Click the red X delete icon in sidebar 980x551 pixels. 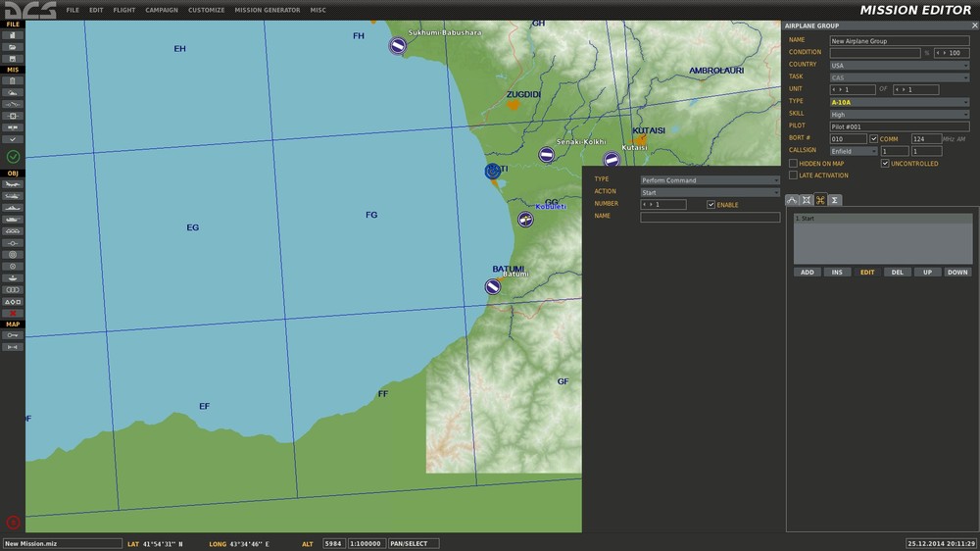[x=13, y=313]
